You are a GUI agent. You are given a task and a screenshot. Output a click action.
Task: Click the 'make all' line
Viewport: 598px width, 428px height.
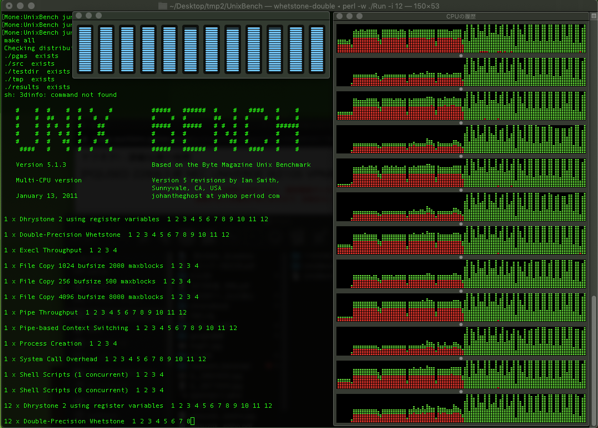(x=19, y=40)
